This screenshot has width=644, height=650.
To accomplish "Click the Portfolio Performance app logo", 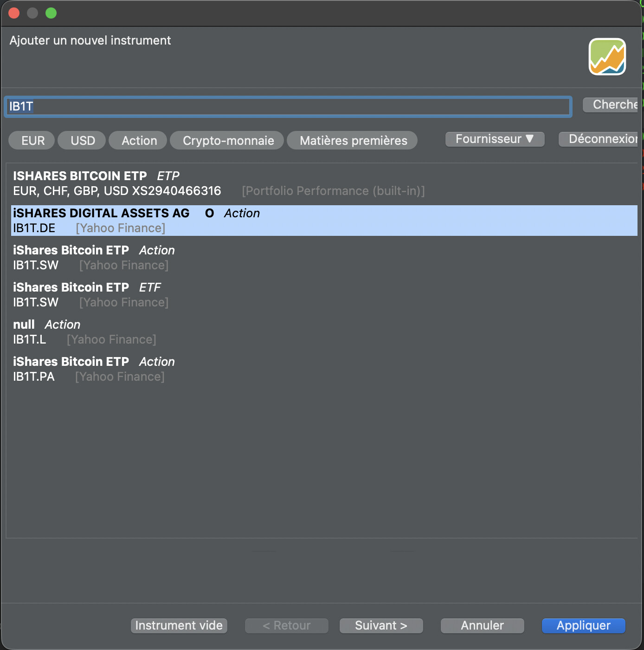I will click(607, 57).
